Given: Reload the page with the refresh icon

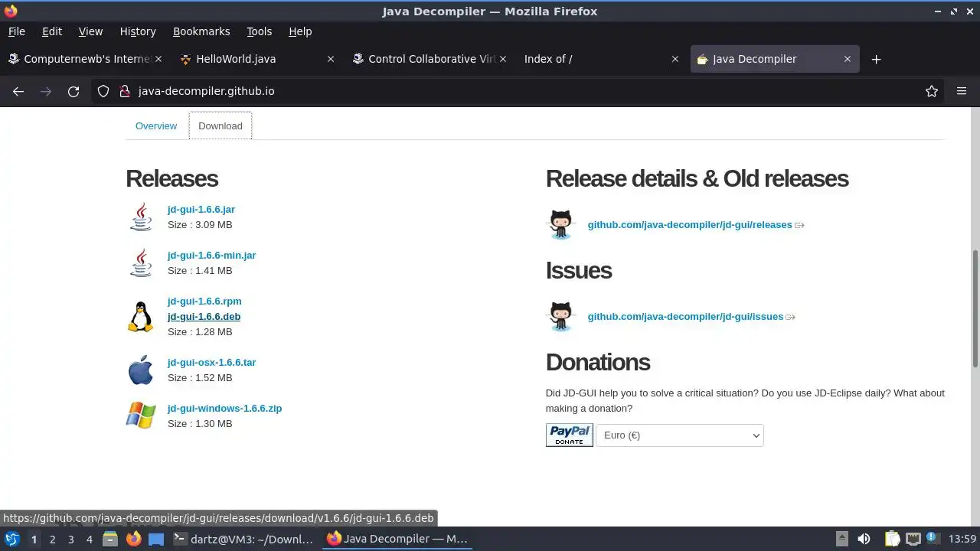Looking at the screenshot, I should click(73, 91).
